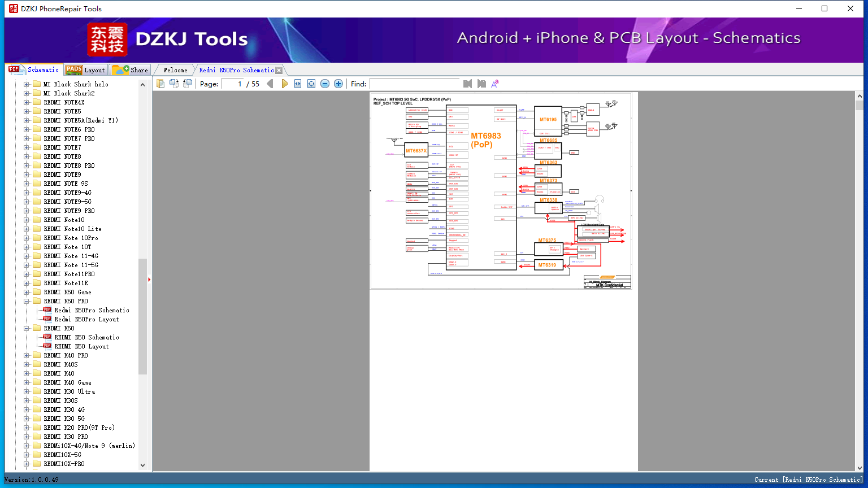
Task: Go to previous page arrow
Action: pyautogui.click(x=270, y=84)
